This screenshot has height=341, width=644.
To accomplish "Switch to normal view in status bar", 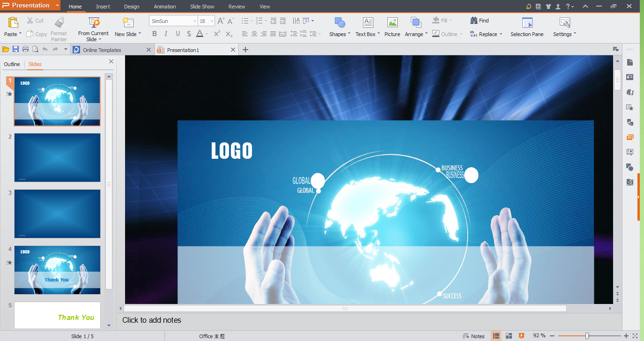I will [496, 336].
